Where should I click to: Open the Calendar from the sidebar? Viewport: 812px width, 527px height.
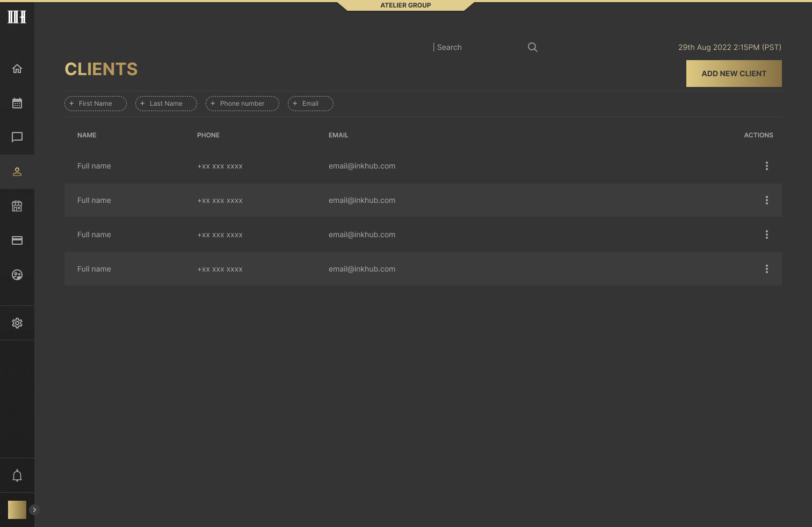17,103
